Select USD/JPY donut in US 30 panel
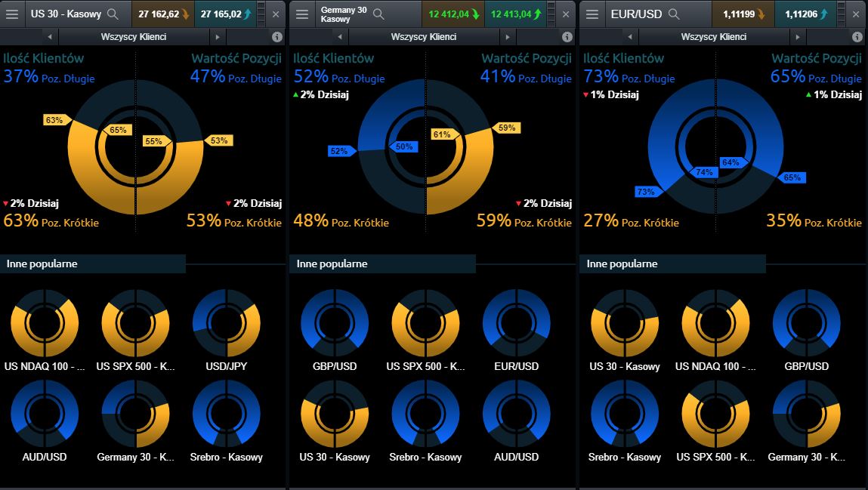 [227, 322]
